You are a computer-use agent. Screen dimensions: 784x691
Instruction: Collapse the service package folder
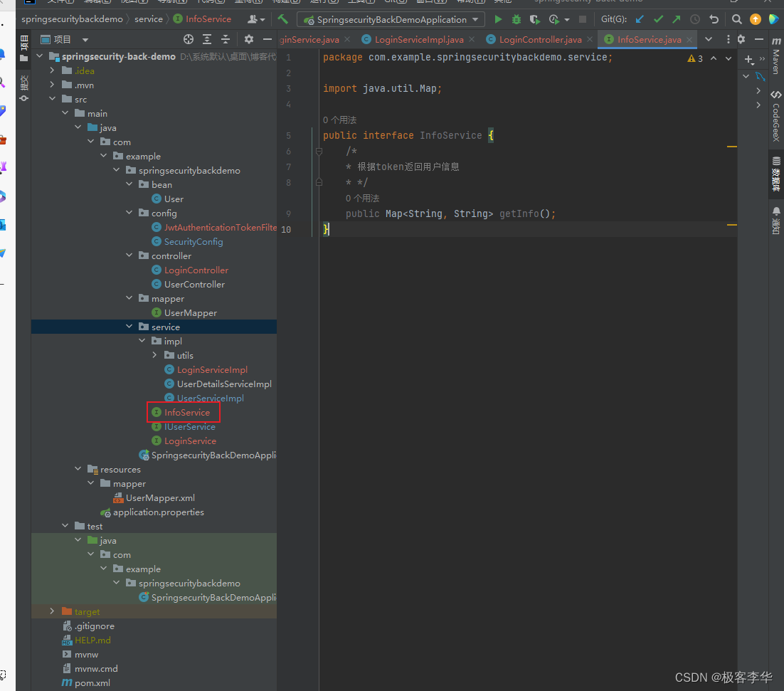click(x=129, y=327)
